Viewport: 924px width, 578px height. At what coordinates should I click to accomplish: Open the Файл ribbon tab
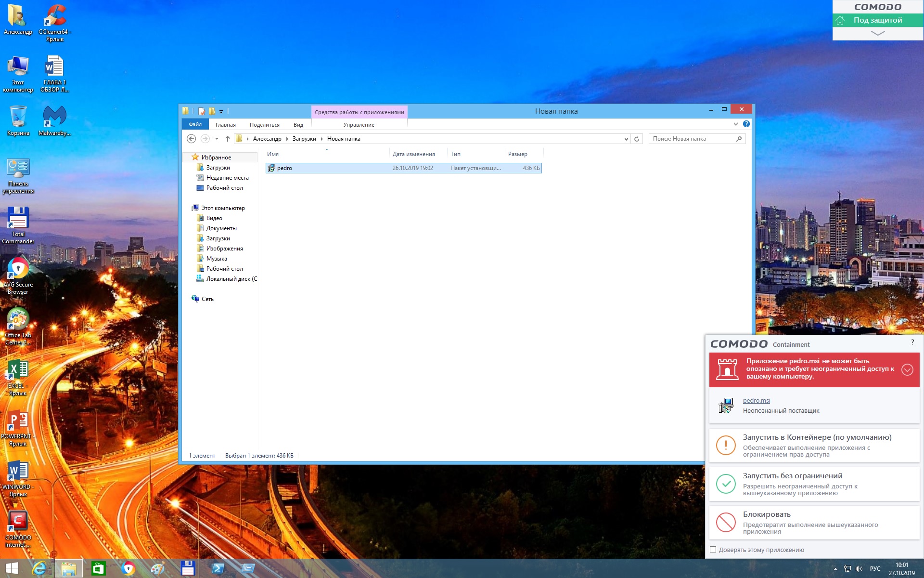pos(195,124)
